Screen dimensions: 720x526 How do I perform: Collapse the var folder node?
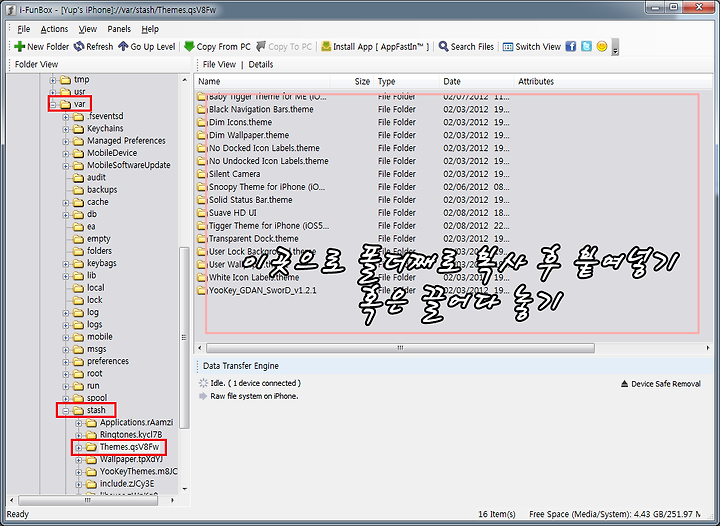pyautogui.click(x=53, y=105)
